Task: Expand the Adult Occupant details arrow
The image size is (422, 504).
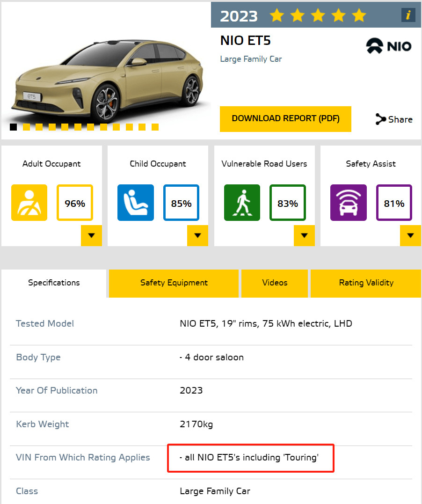Action: pyautogui.click(x=91, y=235)
